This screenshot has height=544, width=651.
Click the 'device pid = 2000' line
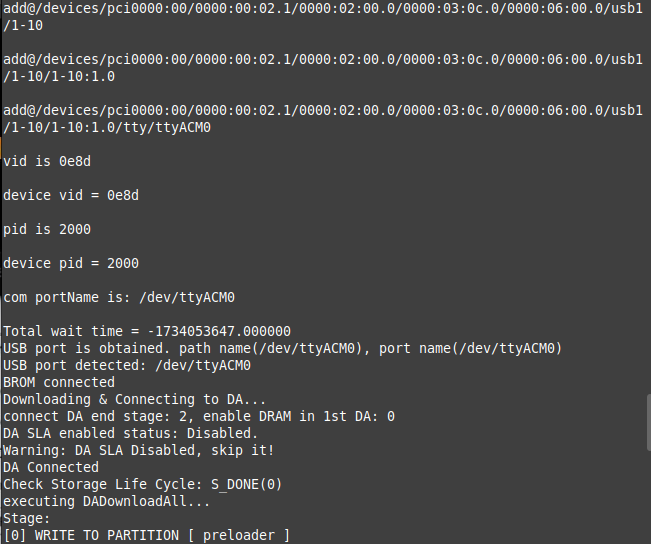point(71,263)
